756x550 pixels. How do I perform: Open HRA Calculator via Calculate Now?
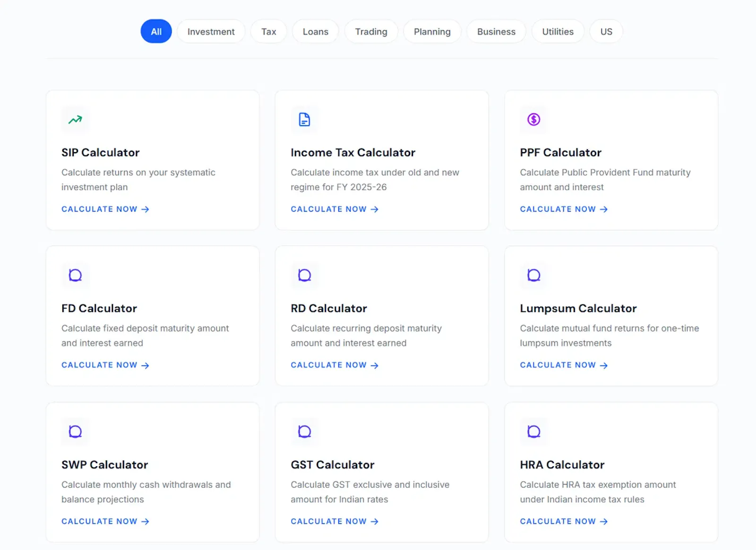(x=564, y=522)
